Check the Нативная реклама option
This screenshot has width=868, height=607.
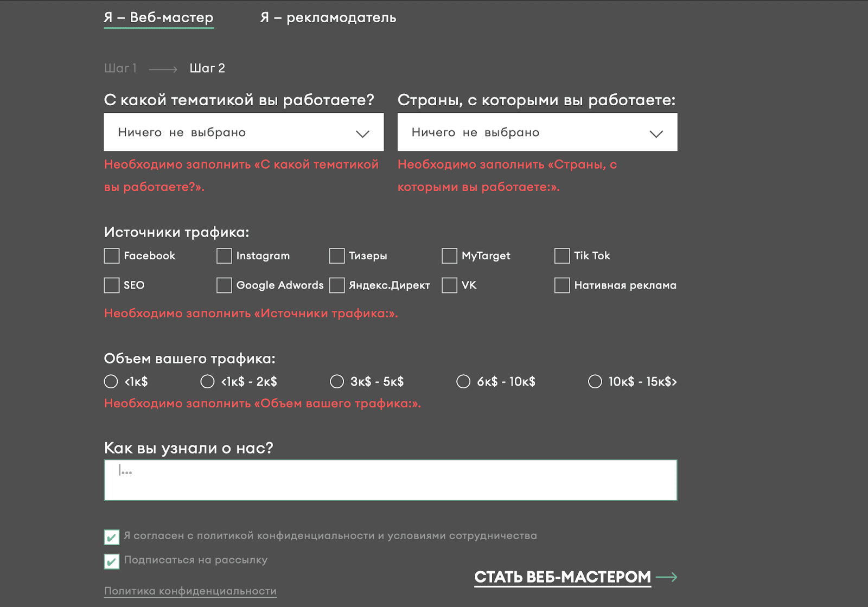563,285
